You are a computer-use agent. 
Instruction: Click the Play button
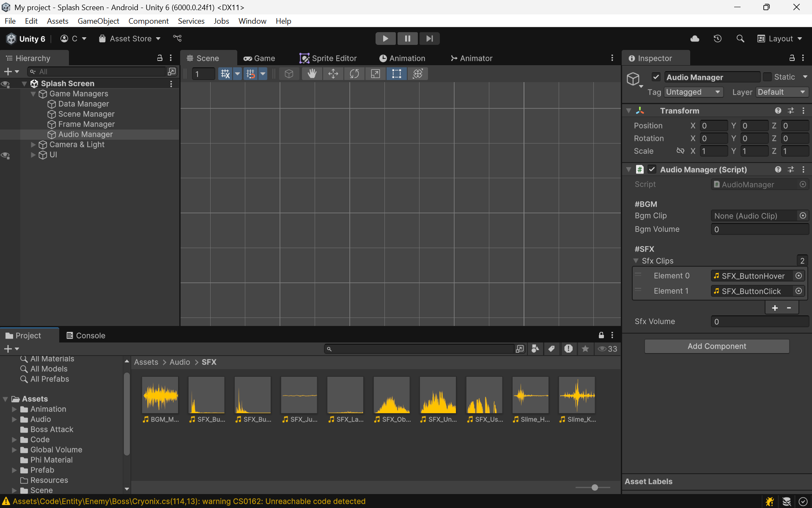click(385, 39)
